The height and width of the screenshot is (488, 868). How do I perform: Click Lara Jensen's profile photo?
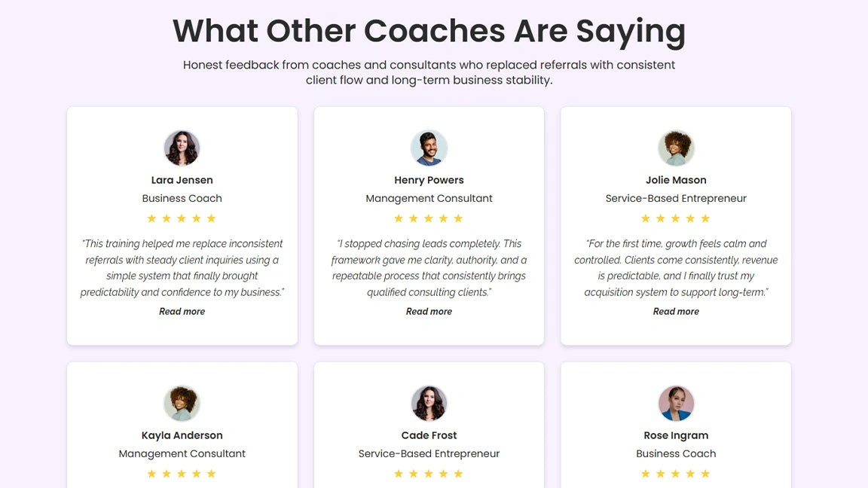(x=182, y=148)
